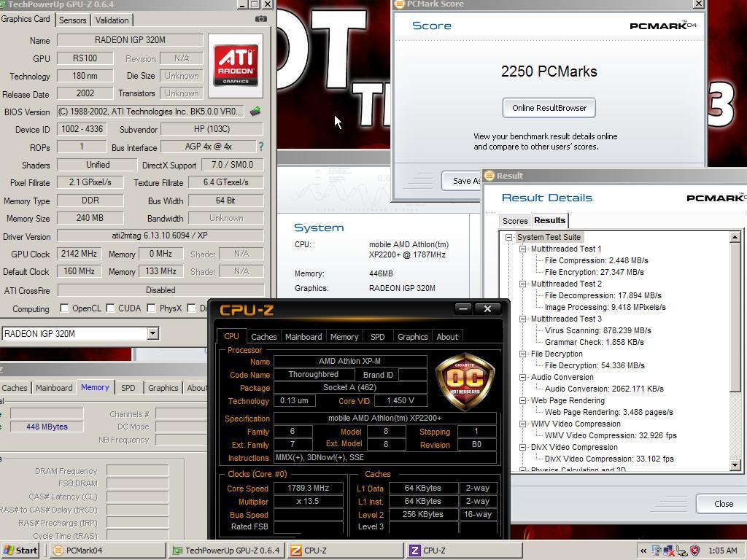Open the first CPU-Z taskbar button
The width and height of the screenshot is (747, 560).
346,551
